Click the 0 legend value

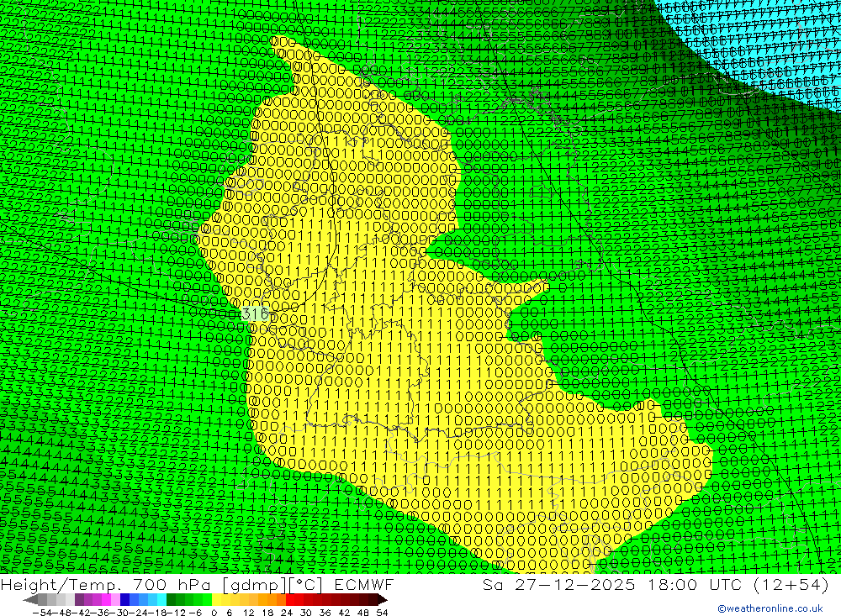pyautogui.click(x=214, y=613)
